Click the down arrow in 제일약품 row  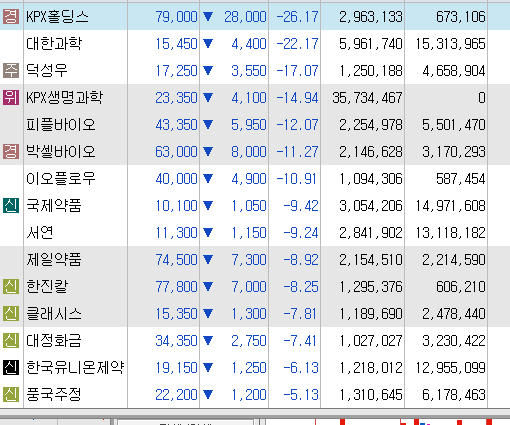[x=208, y=259]
